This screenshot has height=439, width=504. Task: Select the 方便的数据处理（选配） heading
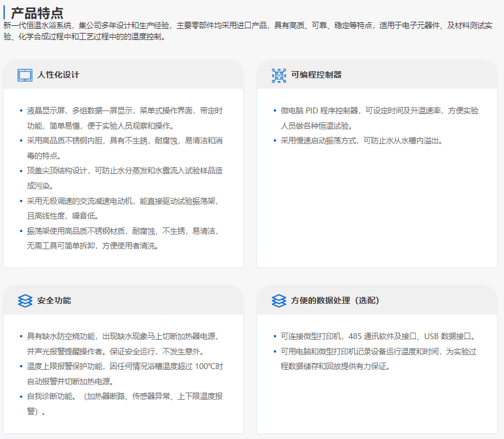(x=335, y=300)
